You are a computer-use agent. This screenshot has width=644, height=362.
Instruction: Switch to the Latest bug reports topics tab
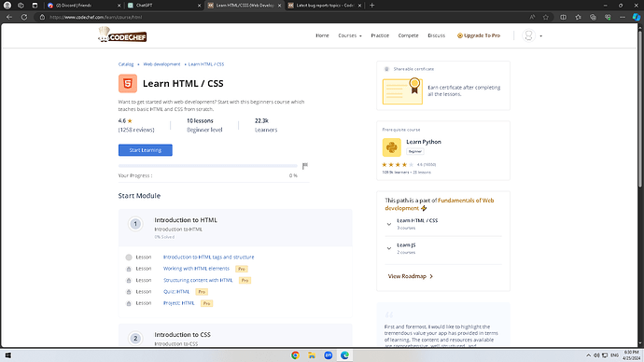click(324, 6)
